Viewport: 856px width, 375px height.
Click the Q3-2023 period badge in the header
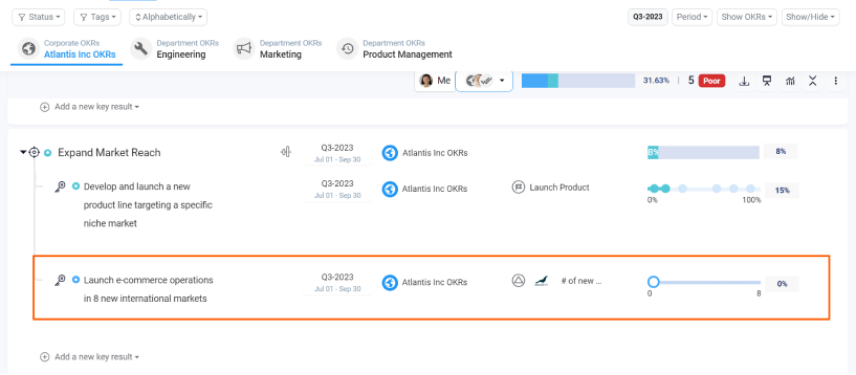tap(647, 17)
